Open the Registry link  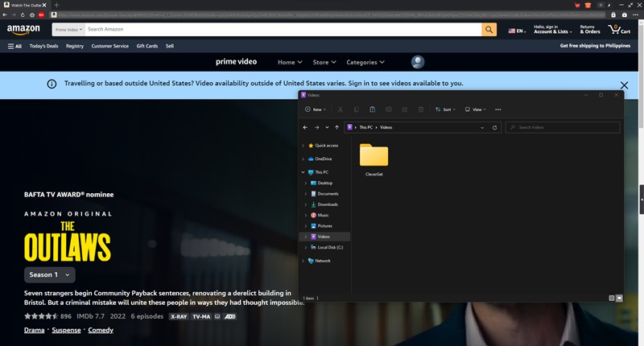75,46
